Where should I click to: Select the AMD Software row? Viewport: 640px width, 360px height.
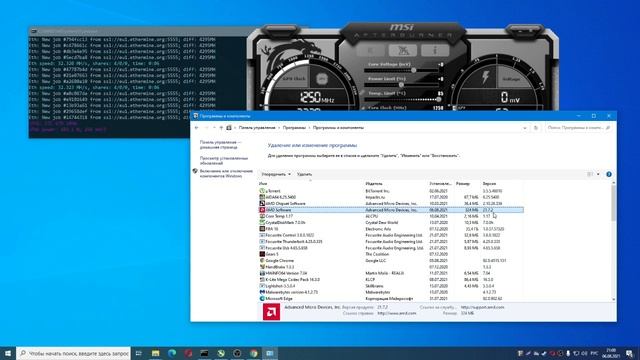(x=391, y=210)
